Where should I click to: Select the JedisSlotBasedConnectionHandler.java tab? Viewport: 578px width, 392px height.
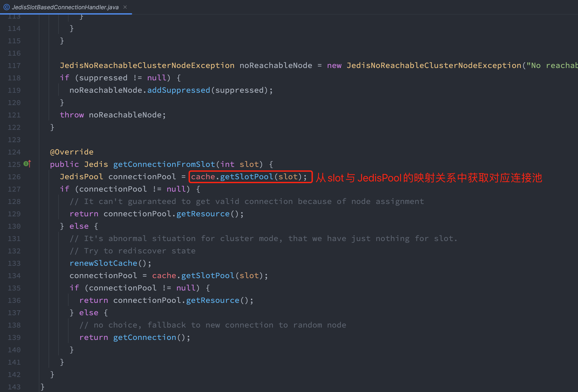coord(65,7)
